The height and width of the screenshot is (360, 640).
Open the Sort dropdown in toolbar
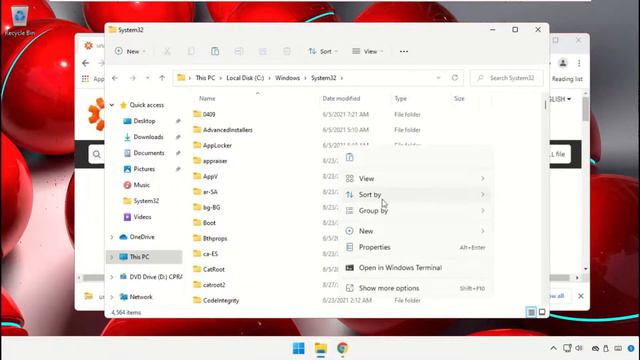pos(323,51)
